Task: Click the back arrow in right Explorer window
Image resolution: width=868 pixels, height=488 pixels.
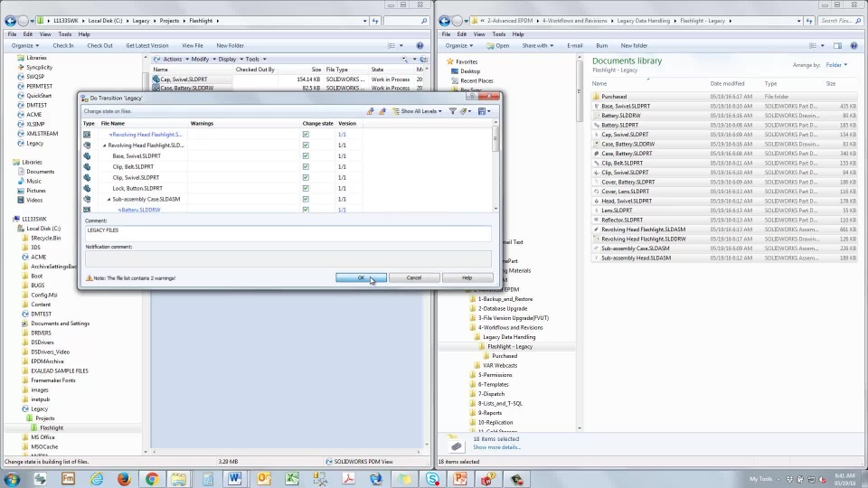Action: [x=444, y=21]
